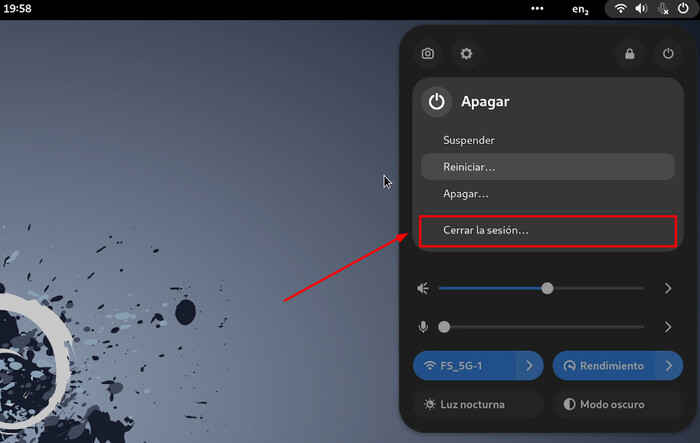Click the output volume slider track
Image resolution: width=700 pixels, height=443 pixels.
point(541,288)
